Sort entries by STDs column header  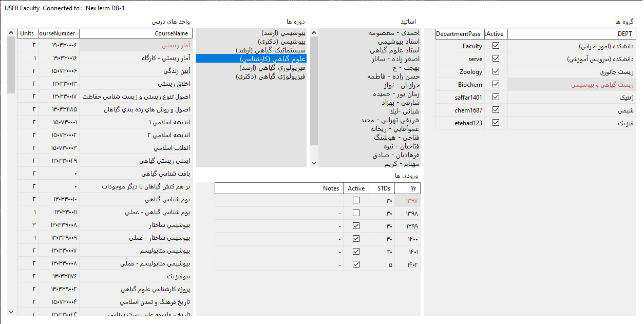click(383, 188)
